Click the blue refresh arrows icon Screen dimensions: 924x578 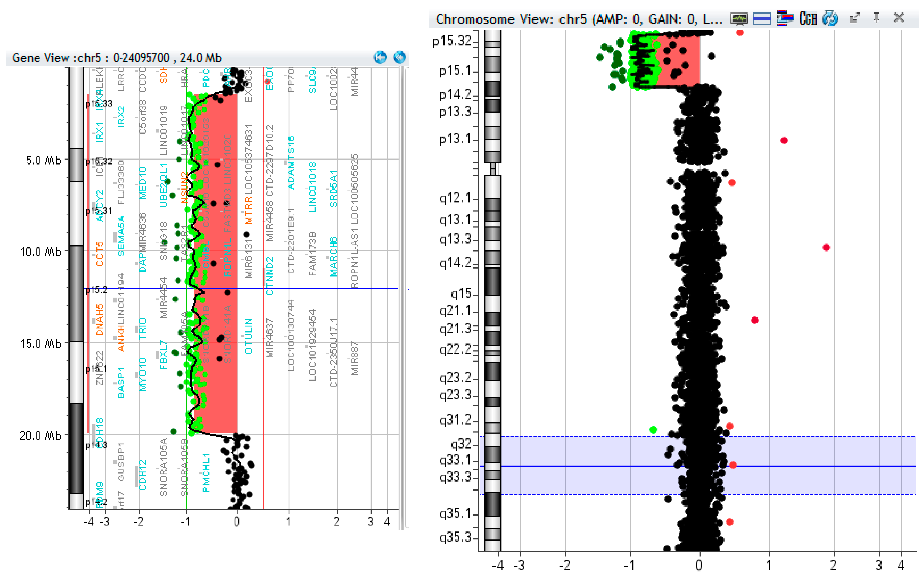pyautogui.click(x=830, y=19)
